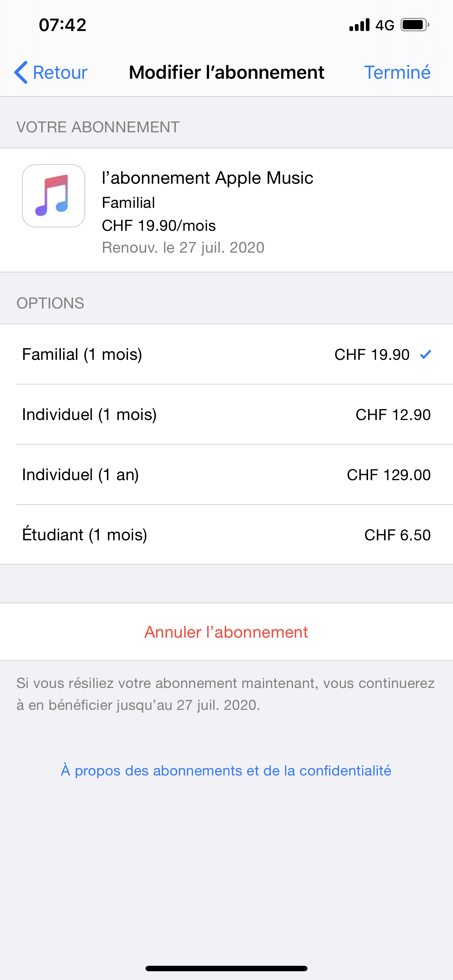The height and width of the screenshot is (980, 453).
Task: Tap the home indicator bar
Action: tap(226, 968)
